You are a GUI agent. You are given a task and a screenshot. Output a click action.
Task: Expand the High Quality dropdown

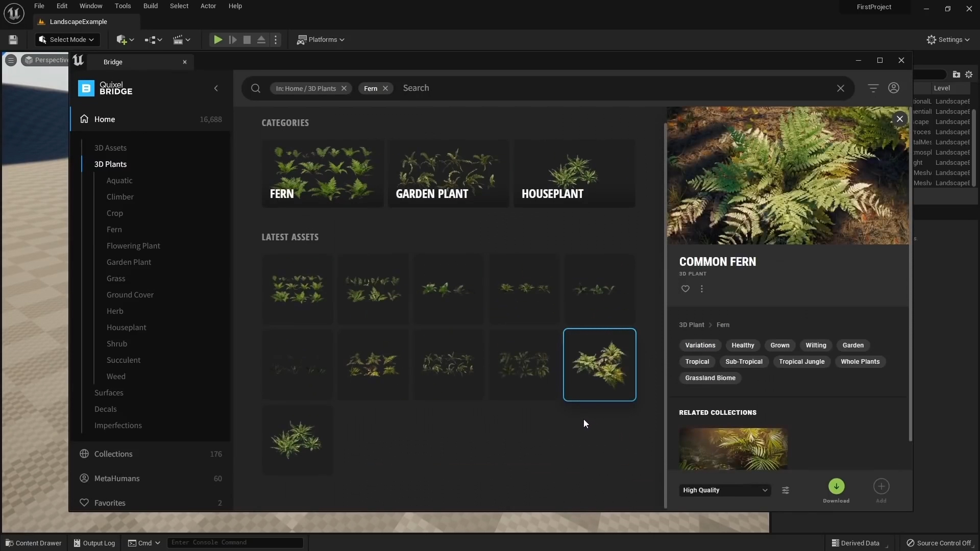(724, 490)
